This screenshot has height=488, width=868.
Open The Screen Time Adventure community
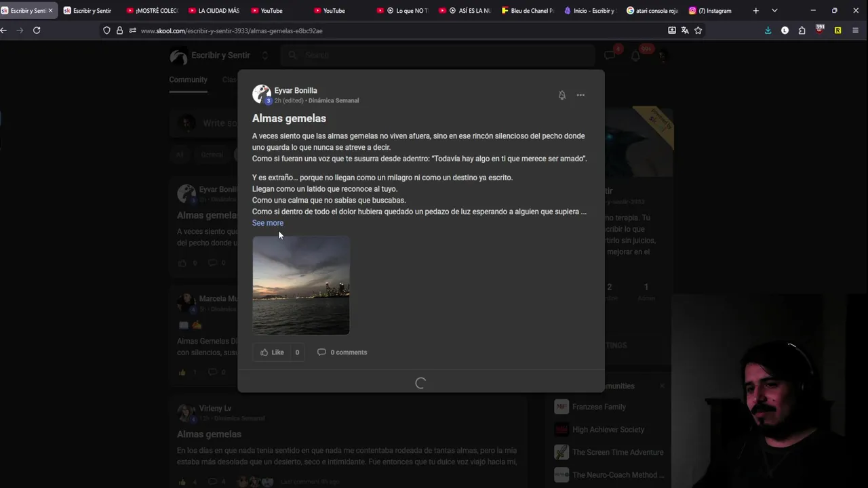pos(618,452)
